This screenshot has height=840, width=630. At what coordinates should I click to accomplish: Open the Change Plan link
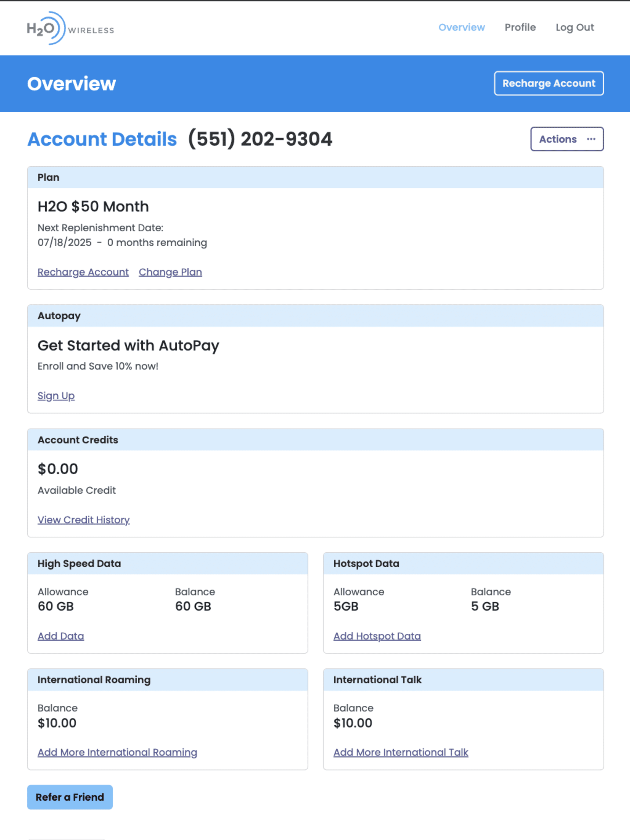click(x=170, y=272)
